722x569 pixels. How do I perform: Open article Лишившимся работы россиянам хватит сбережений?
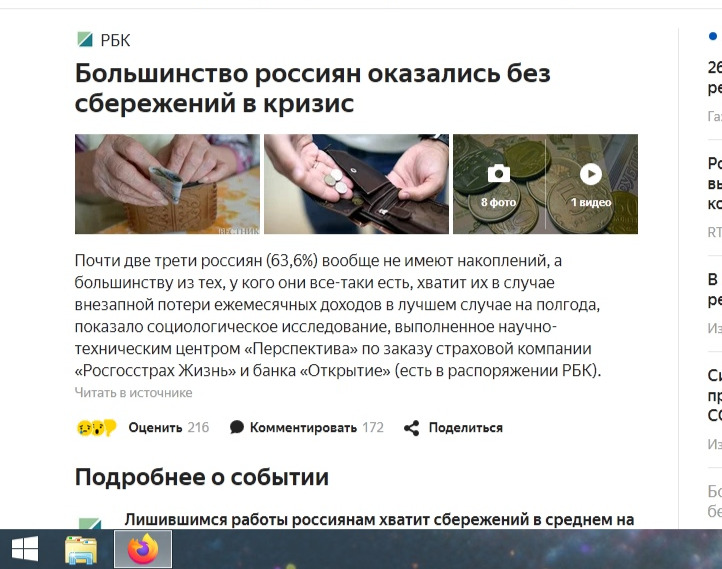(379, 520)
